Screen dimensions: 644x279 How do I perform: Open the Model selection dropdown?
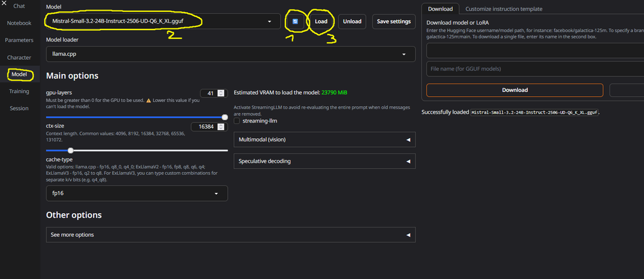pyautogui.click(x=163, y=21)
